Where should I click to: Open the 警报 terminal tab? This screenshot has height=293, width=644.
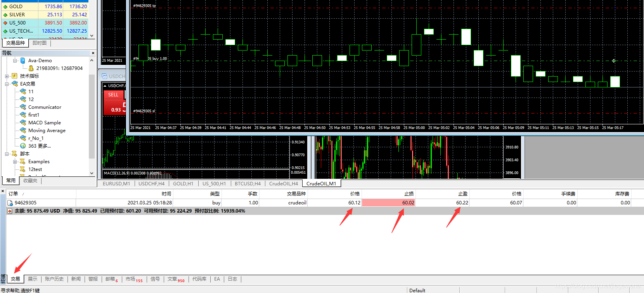tap(93, 279)
